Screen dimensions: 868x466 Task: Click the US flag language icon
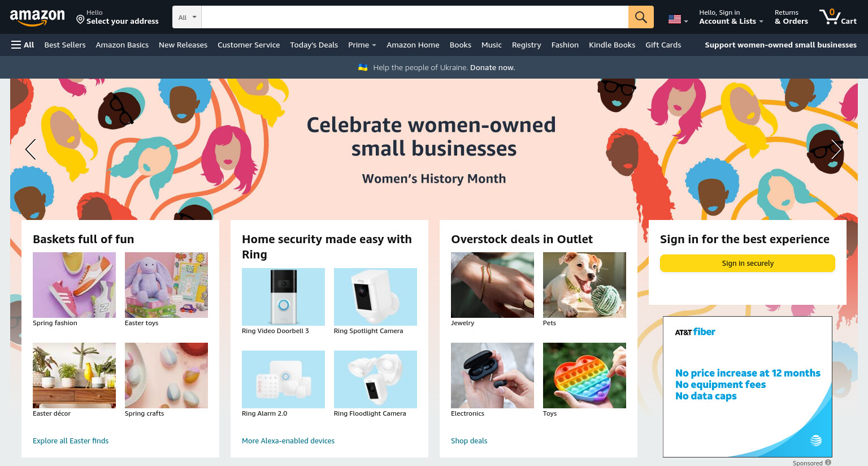click(x=675, y=19)
